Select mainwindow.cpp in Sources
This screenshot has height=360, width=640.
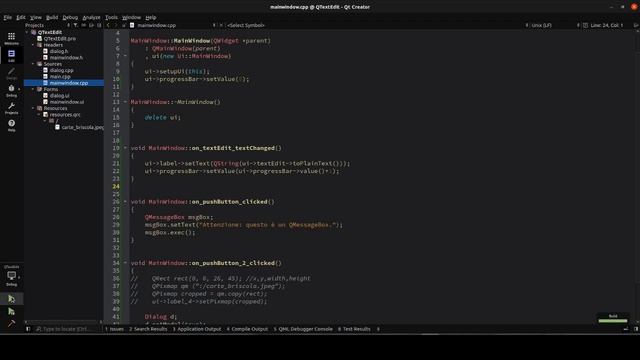(69, 83)
